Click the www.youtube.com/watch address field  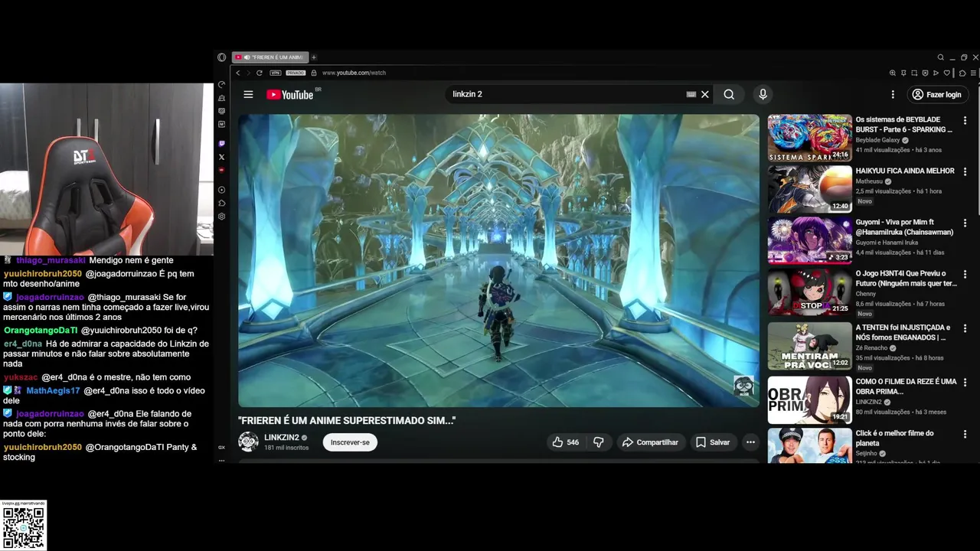354,73
